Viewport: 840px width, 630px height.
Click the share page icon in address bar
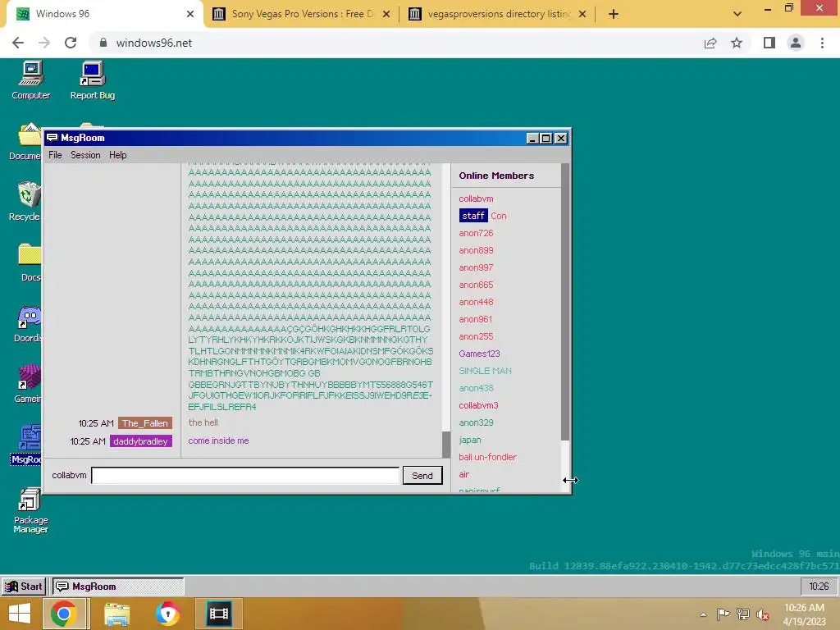coord(710,43)
